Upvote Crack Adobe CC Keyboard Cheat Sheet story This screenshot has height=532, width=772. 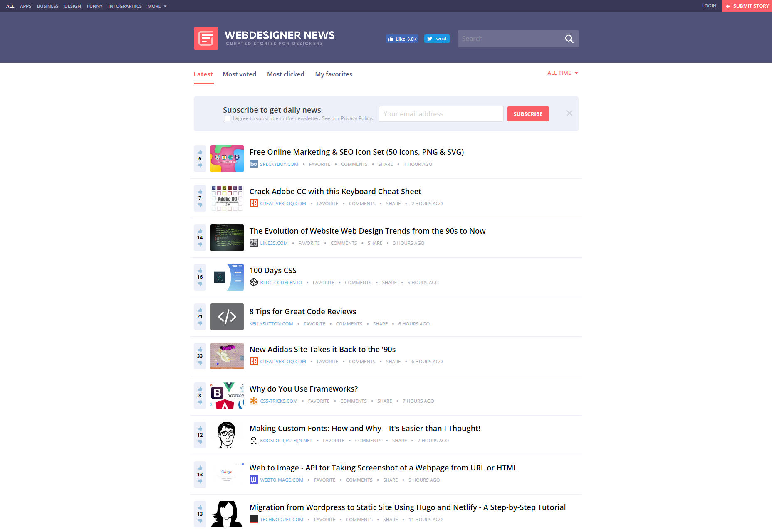pos(200,192)
